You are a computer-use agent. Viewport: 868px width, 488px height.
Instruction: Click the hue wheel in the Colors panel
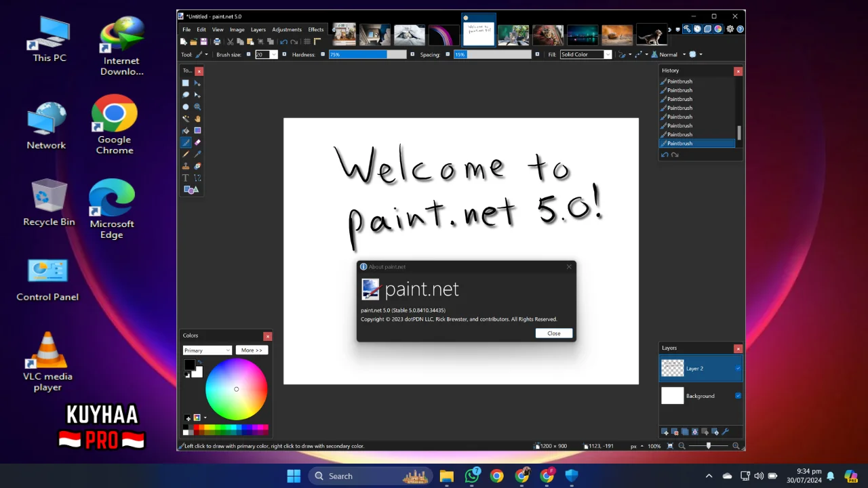(237, 389)
